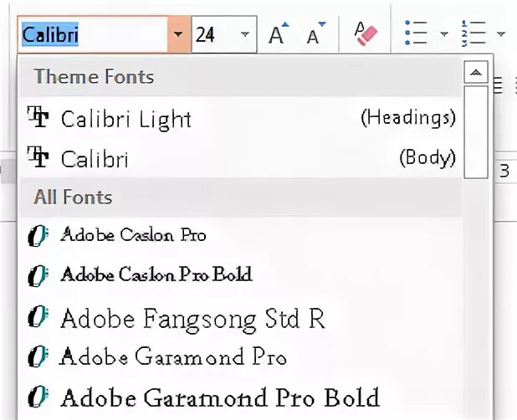Open the numbering library dropdown arrow
Viewport: 517px width, 420px height.
501,33
